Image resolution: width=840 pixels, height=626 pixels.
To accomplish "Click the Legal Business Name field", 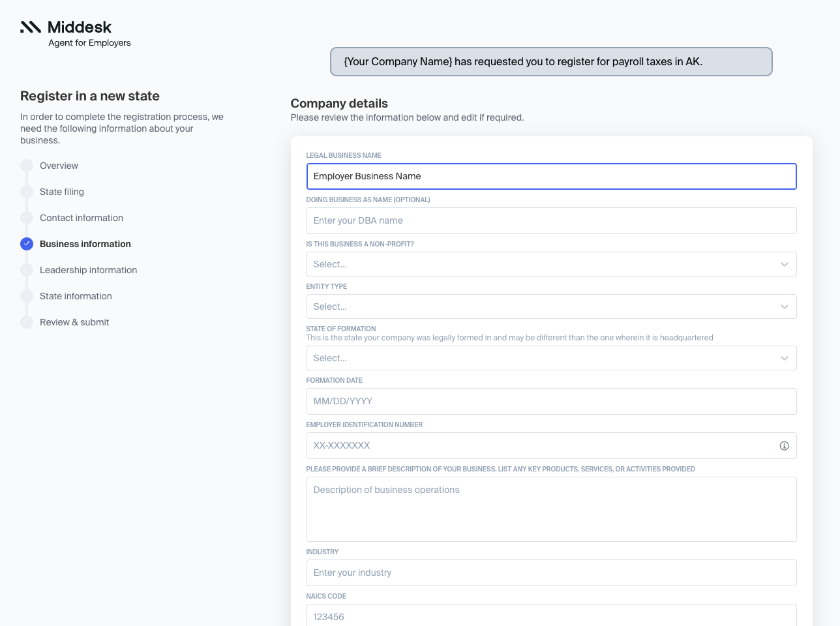I will pos(551,176).
